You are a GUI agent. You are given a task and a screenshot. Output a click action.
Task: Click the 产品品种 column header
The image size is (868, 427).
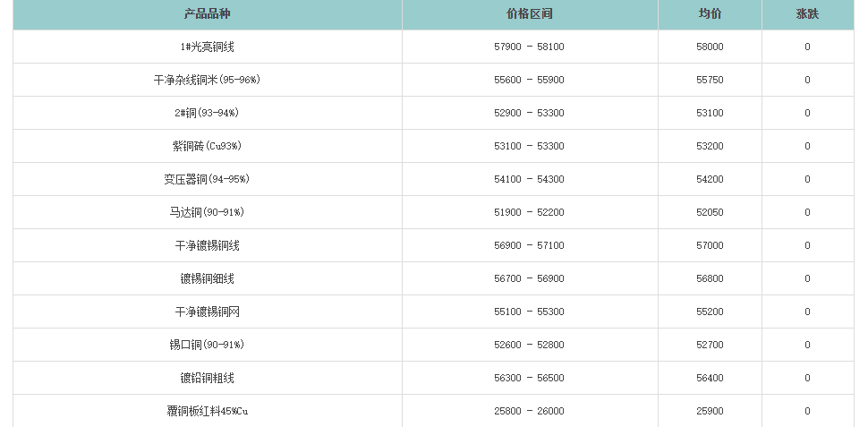[207, 14]
